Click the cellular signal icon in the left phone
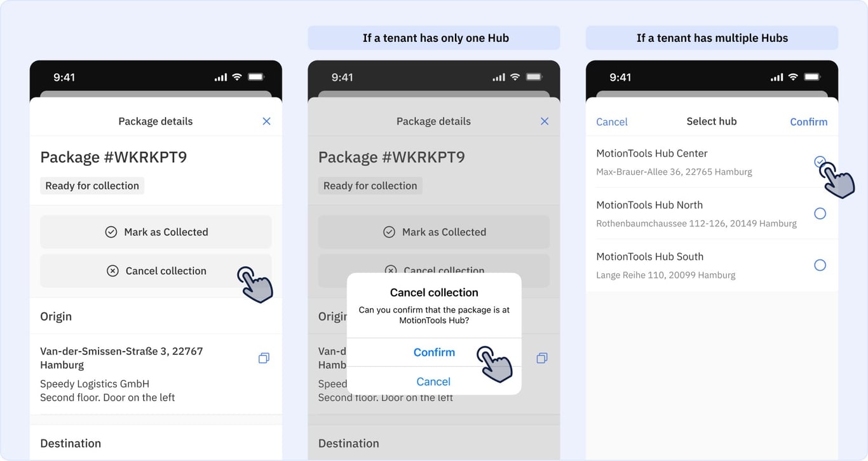Screen dimensions: 868x461 click(220, 78)
